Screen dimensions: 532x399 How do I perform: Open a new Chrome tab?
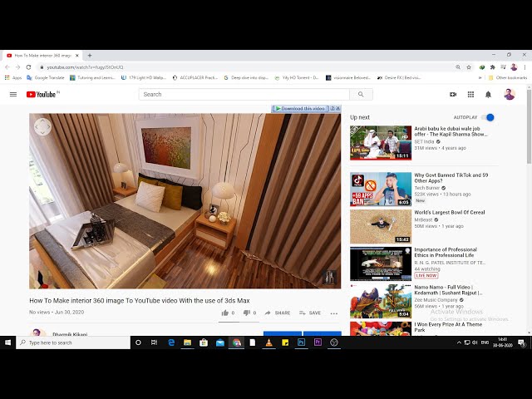[x=90, y=56]
